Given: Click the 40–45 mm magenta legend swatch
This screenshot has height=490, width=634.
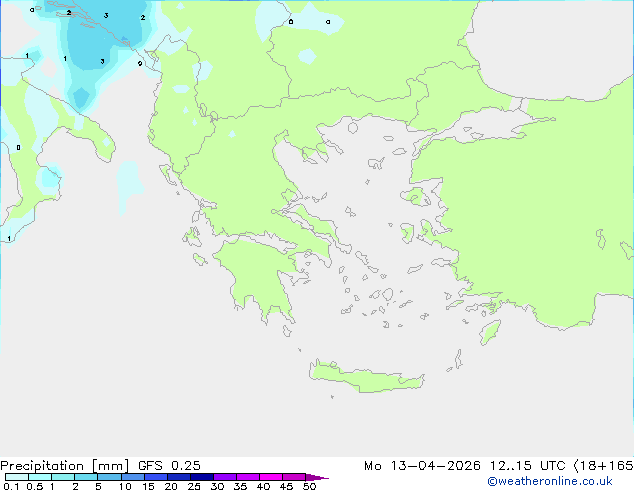Looking at the screenshot, I should (x=271, y=477).
